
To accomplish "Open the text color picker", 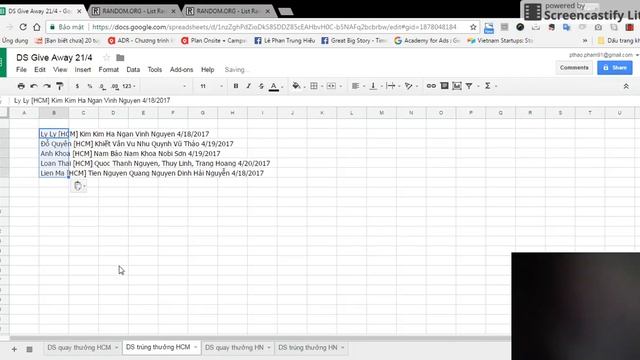I will 274,86.
